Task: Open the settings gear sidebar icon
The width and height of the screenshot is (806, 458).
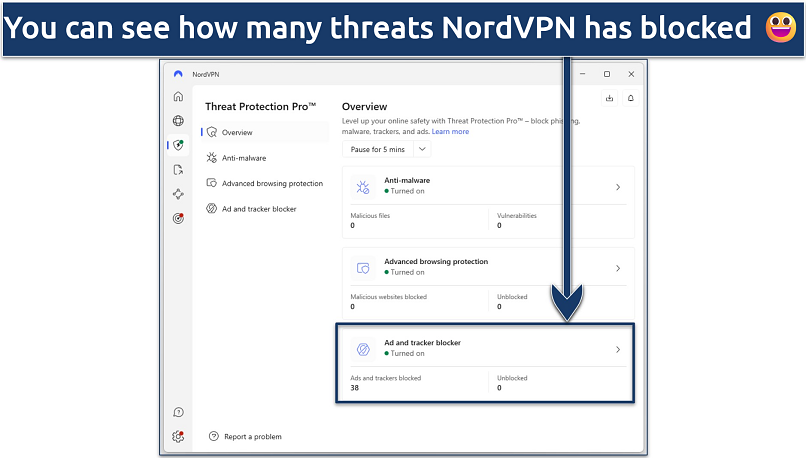Action: [x=178, y=436]
